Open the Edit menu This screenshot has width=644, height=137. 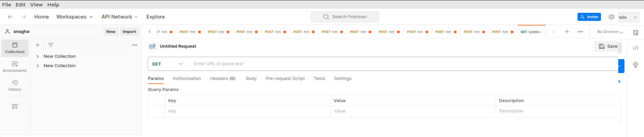pos(21,5)
